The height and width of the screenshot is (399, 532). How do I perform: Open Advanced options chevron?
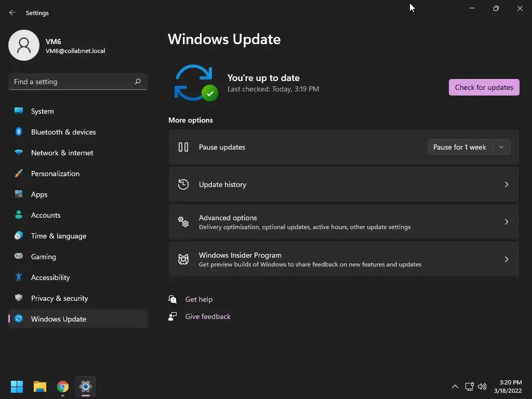506,221
